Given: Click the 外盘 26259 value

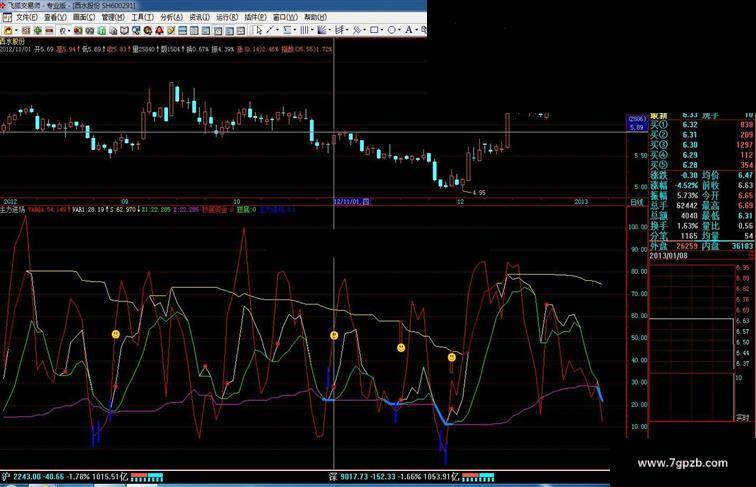Looking at the screenshot, I should (687, 246).
